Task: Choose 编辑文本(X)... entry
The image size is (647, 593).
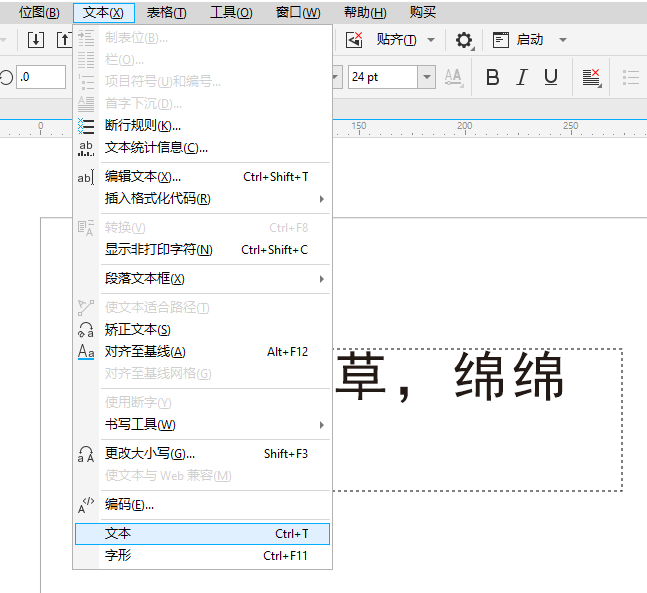Action: (x=203, y=177)
